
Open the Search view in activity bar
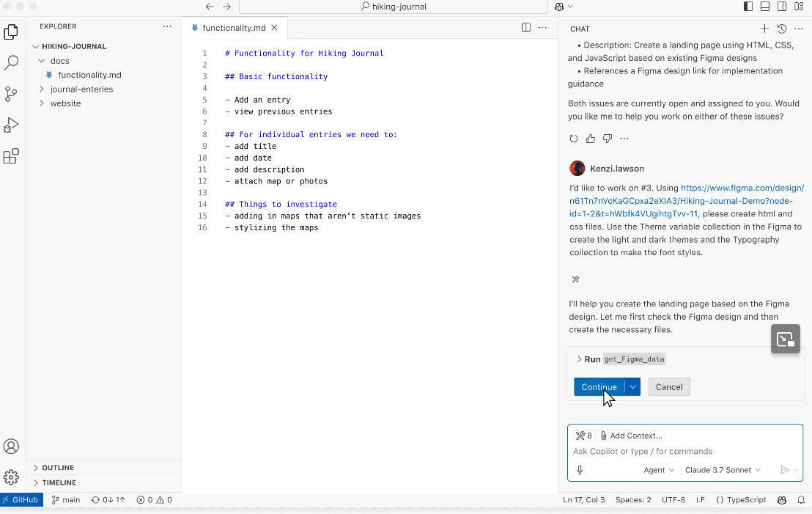point(11,63)
